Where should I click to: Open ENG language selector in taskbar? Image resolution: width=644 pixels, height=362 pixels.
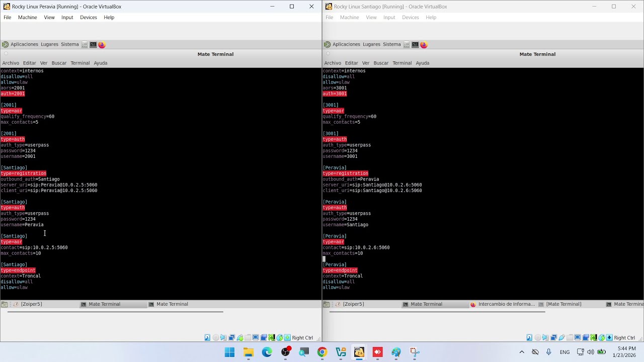pos(565,352)
